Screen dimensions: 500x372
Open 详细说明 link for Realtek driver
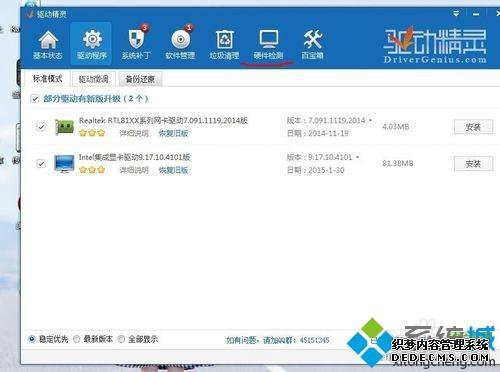pos(134,133)
